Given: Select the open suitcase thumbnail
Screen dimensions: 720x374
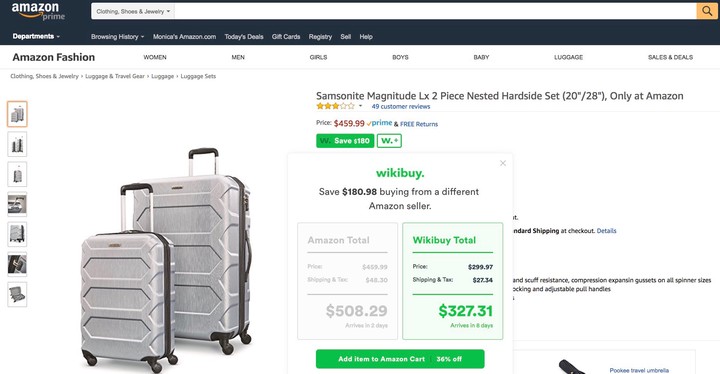Looking at the screenshot, I should coord(17,294).
